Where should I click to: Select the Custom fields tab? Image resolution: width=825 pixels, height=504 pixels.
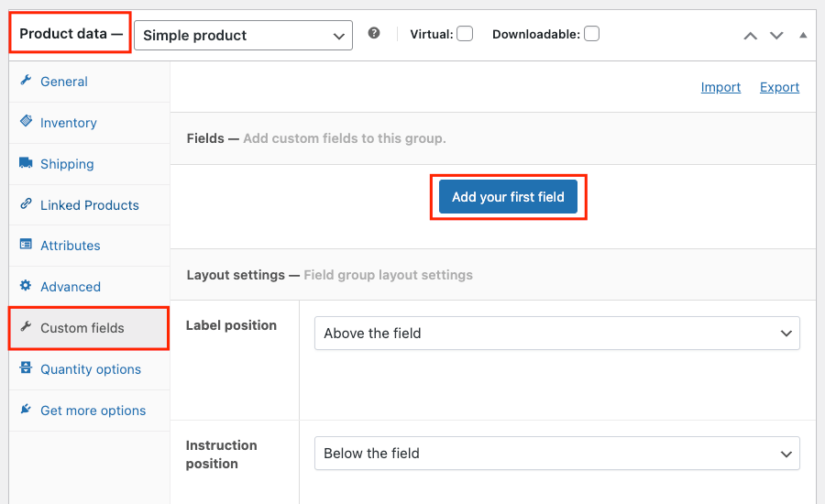click(x=90, y=328)
